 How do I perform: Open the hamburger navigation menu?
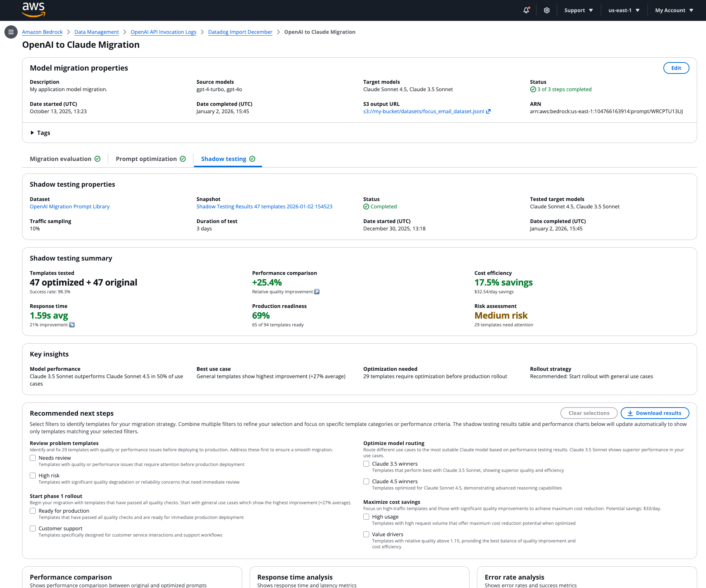click(x=11, y=32)
